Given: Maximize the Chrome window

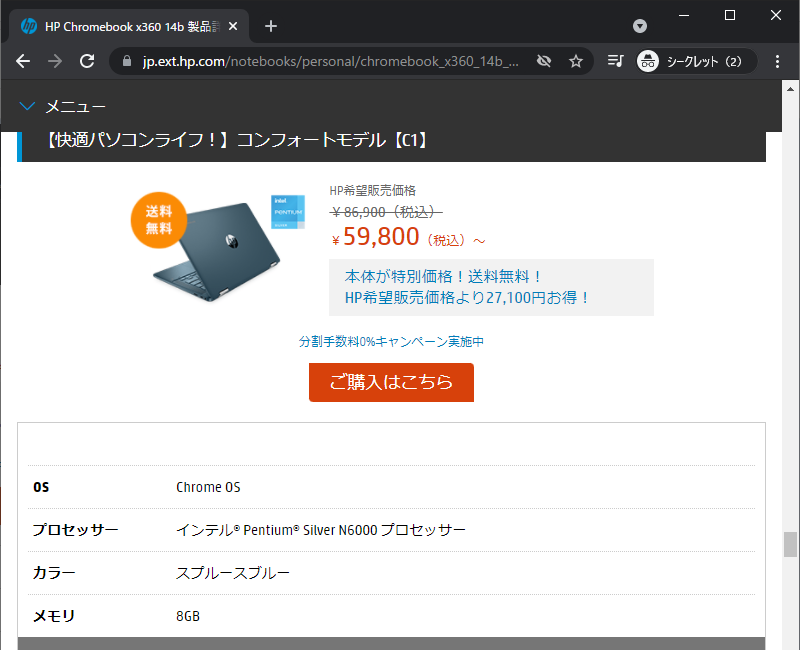Looking at the screenshot, I should point(730,15).
